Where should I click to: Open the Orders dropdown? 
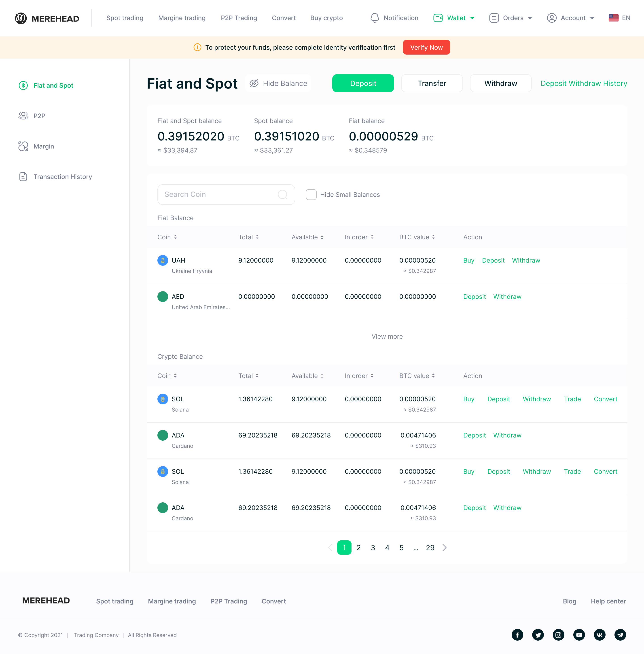click(511, 18)
